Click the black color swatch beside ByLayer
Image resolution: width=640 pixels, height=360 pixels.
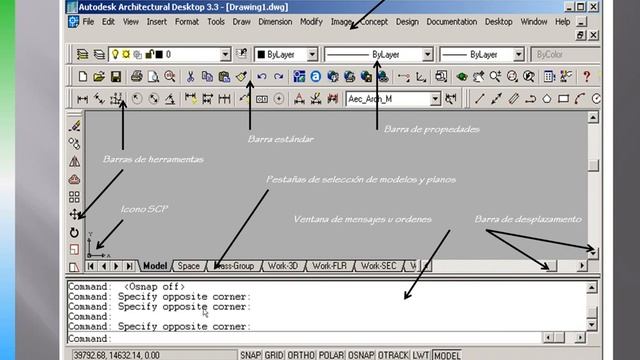[261, 54]
